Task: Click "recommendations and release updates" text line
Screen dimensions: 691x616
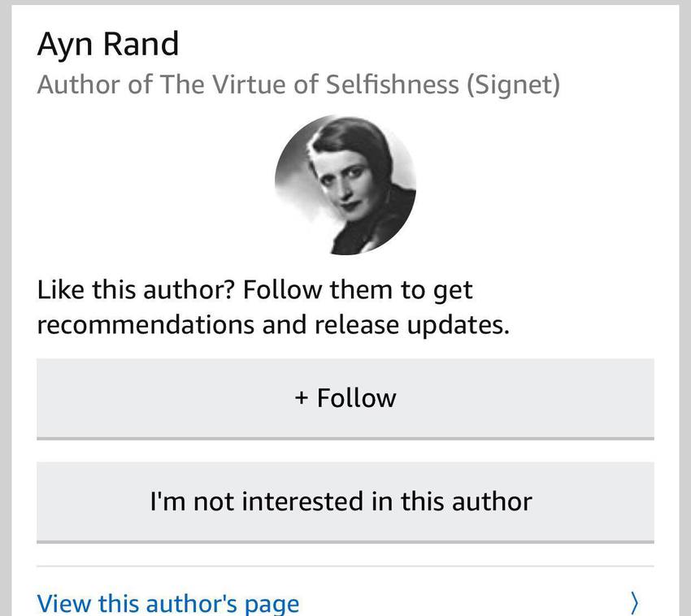Action: (273, 324)
